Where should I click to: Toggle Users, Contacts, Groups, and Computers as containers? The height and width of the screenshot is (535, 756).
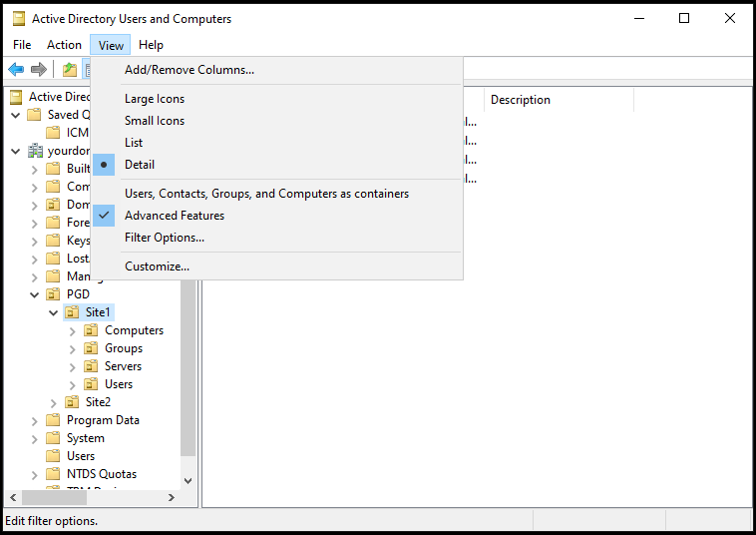(276, 194)
